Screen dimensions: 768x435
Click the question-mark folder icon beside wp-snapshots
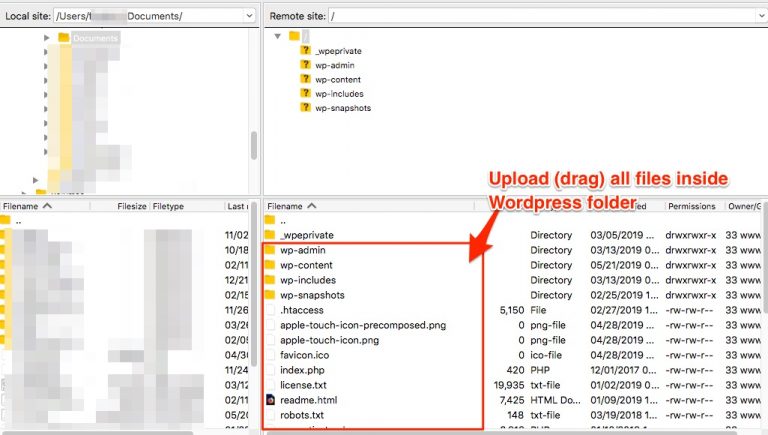305,107
